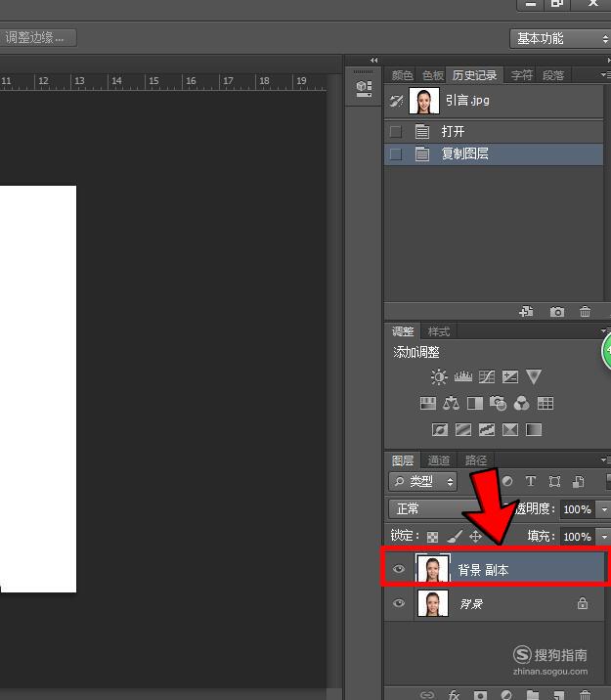Add a Levels adjustment (histogram icon)
The height and width of the screenshot is (700, 611).
[x=462, y=376]
